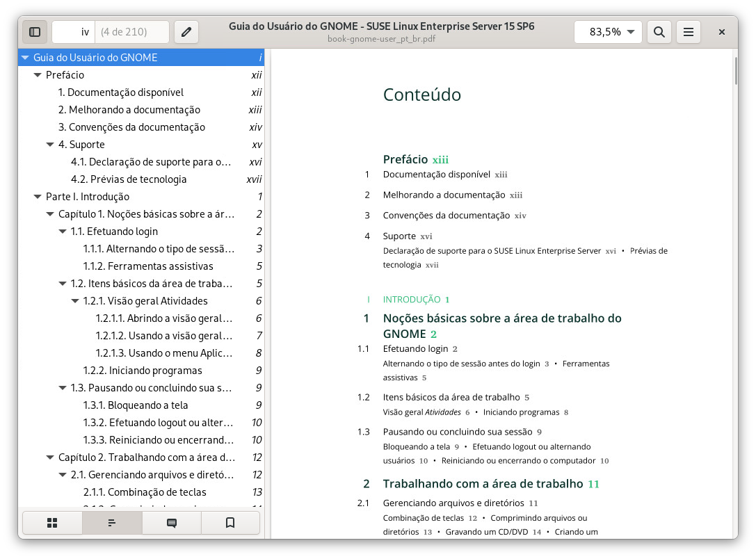Open 1.3.2. Efetuando logout entry
Image resolution: width=756 pixels, height=559 pixels.
coord(141,423)
